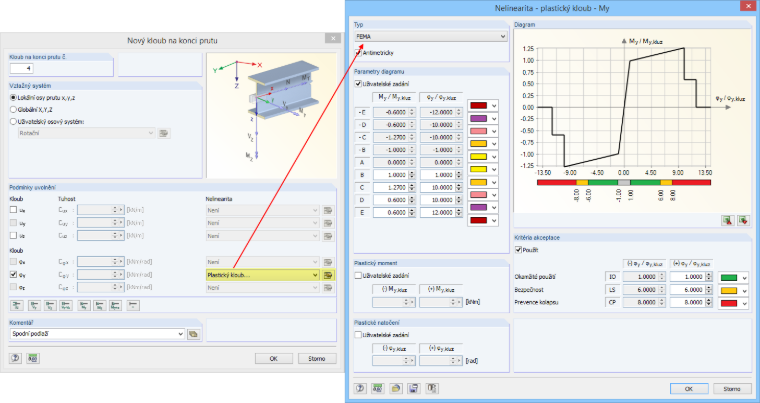Edit the Plastický kloub nonlinearity parameters icon
This screenshot has height=403, width=760.
tap(328, 275)
